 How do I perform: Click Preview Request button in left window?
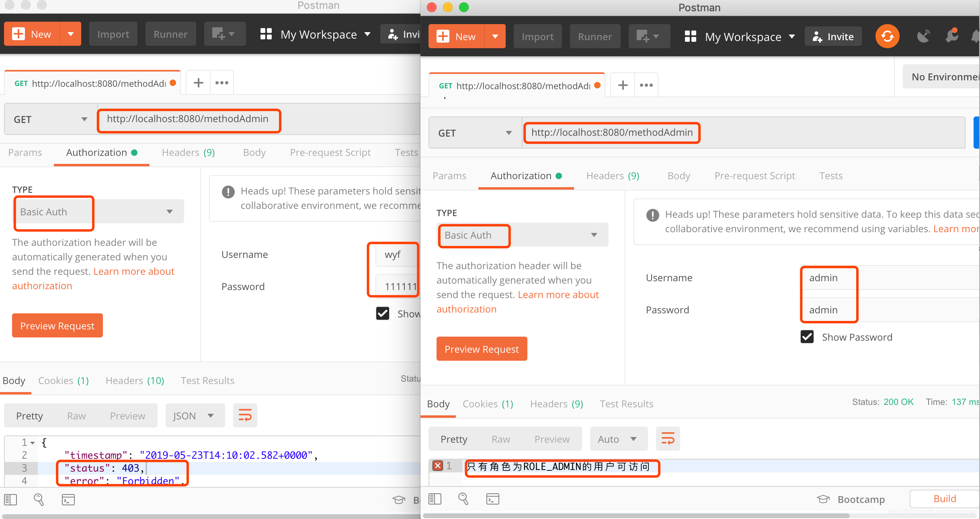pos(57,325)
